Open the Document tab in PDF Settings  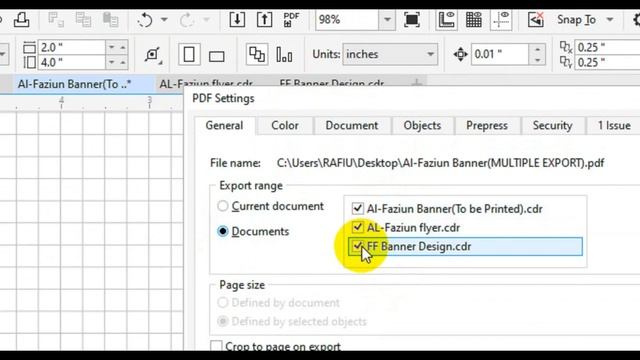(352, 126)
